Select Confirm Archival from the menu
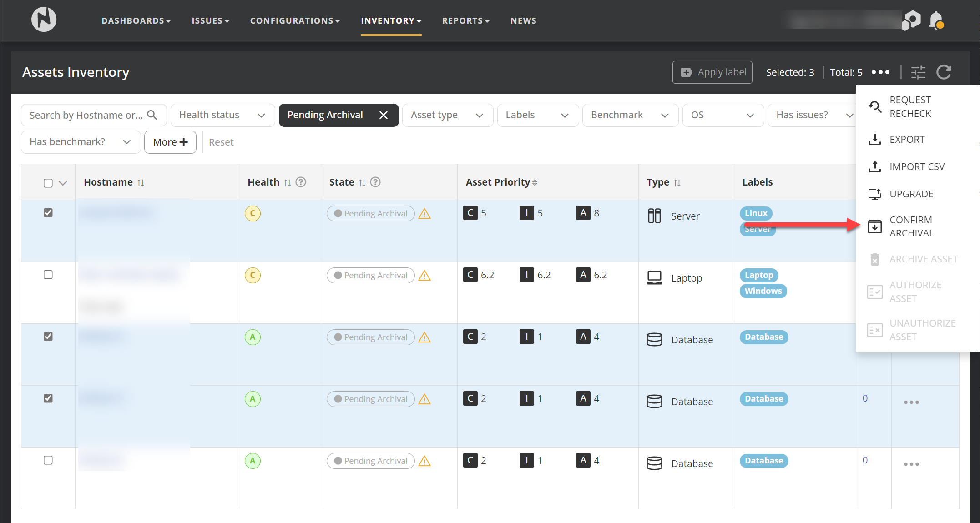Screen dimensions: 980x523 coord(911,226)
